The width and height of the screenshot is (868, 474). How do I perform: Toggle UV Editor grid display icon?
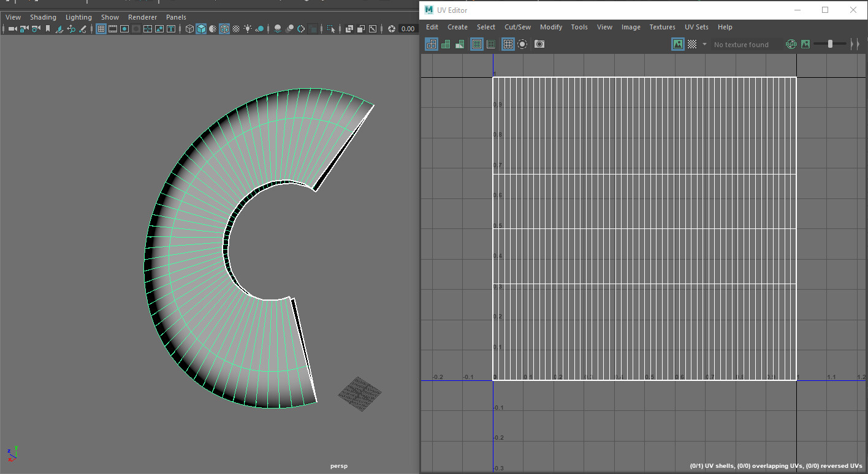tap(508, 44)
